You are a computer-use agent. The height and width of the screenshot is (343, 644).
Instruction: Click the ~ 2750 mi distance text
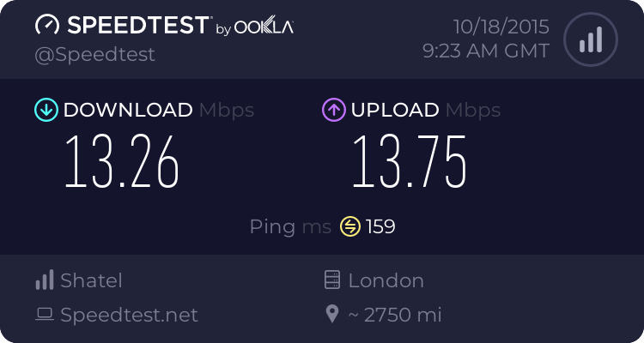394,315
